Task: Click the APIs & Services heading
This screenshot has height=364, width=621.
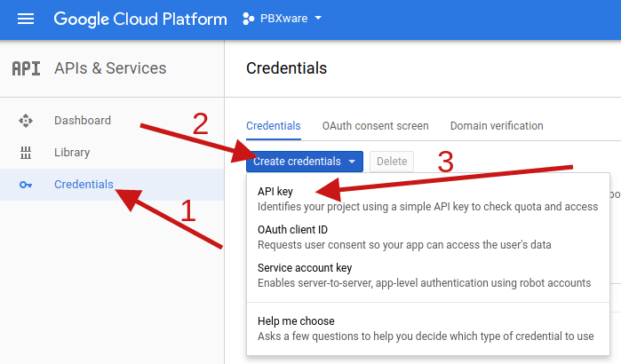Action: click(x=110, y=68)
